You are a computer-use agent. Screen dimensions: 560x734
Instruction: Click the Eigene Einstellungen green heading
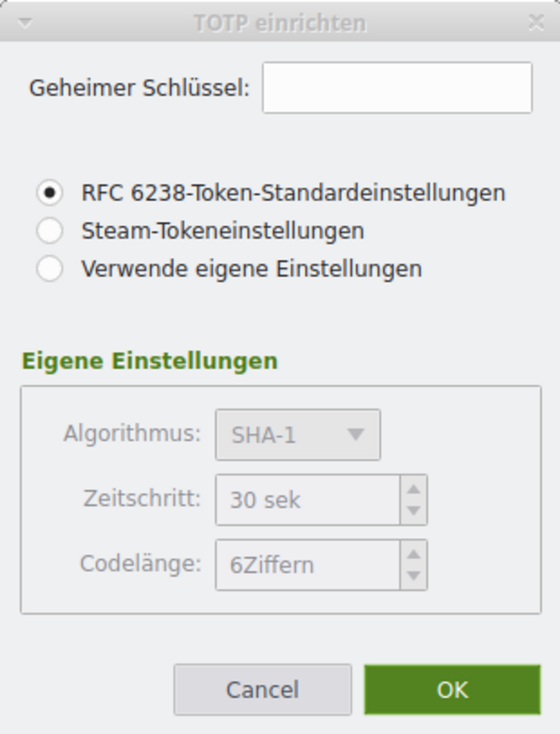(x=150, y=361)
